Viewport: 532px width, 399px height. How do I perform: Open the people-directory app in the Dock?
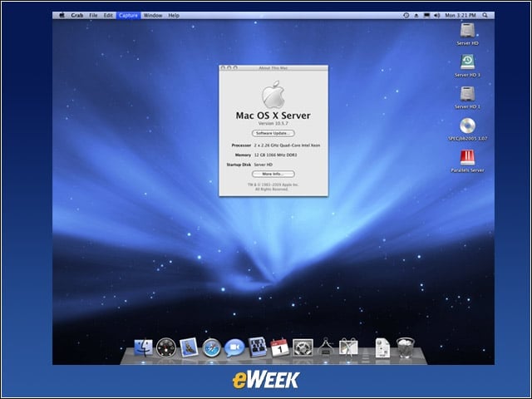pyautogui.click(x=257, y=347)
